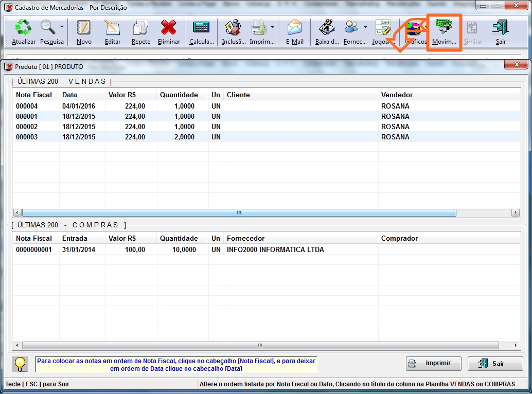
Task: Select the INFO2000 INFORMATICA LTDA purchase row
Action: [x=275, y=249]
